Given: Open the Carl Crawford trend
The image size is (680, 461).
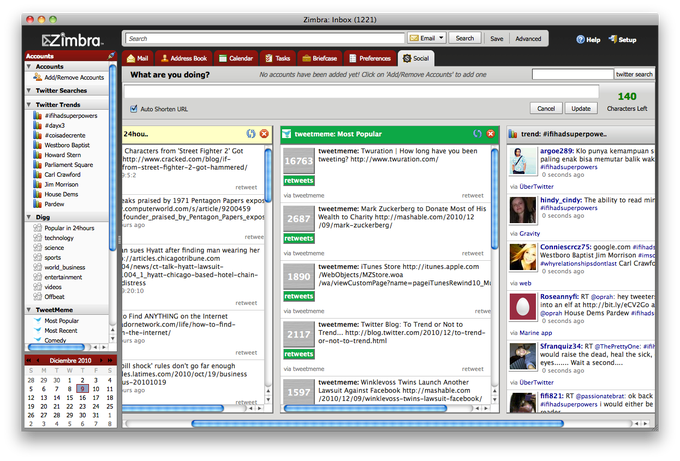Looking at the screenshot, I should click(x=62, y=174).
